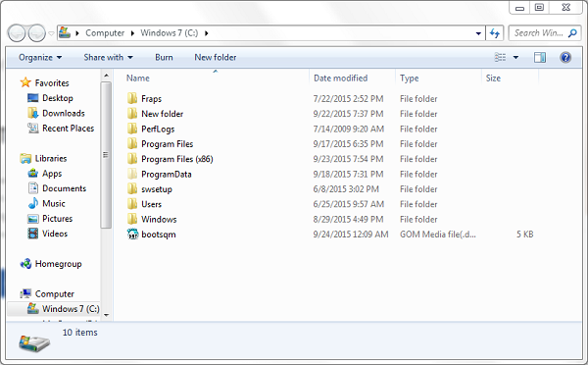588x365 pixels.
Task: Click the PerfLogs folder name
Action: [158, 130]
